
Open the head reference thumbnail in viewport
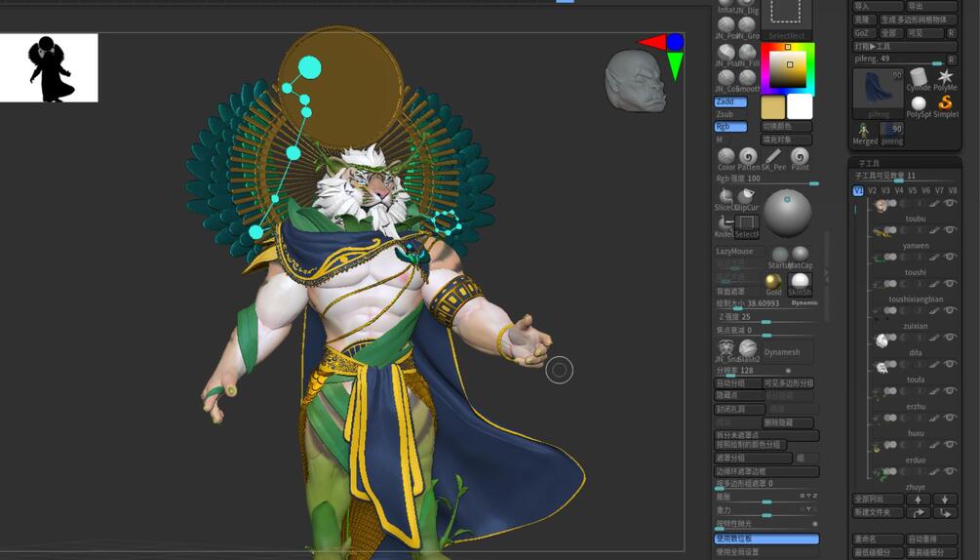click(x=636, y=81)
